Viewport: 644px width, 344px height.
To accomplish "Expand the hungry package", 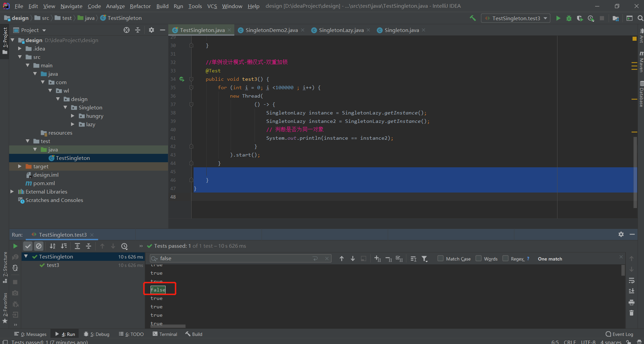I will coord(73,116).
